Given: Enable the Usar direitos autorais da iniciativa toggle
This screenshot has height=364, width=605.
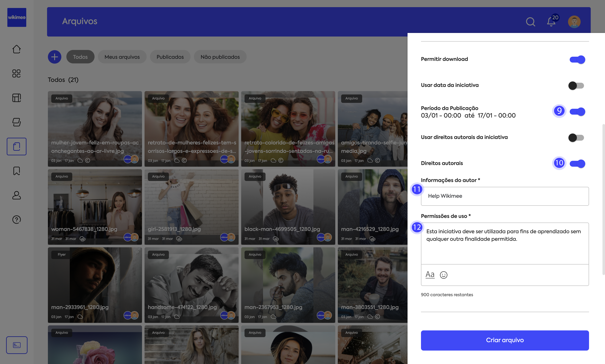Looking at the screenshot, I should pos(576,138).
